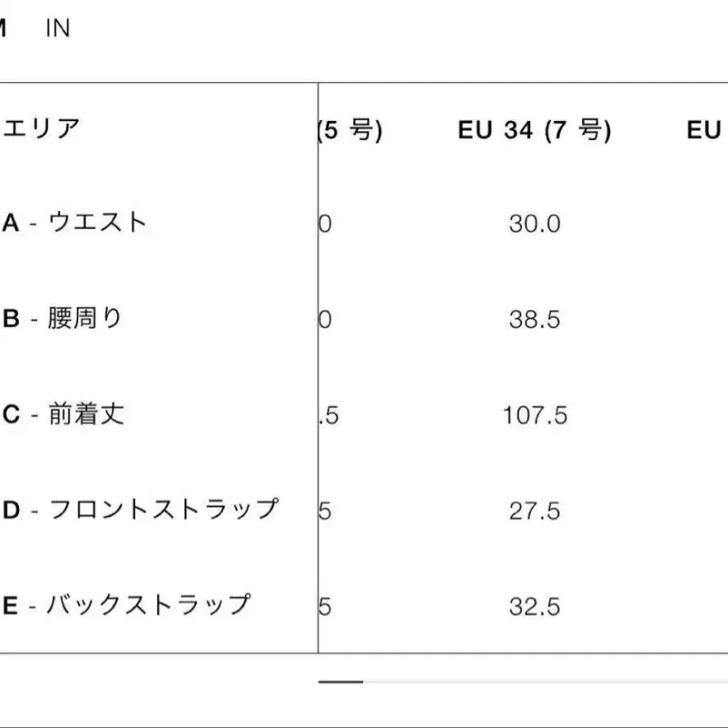The image size is (728, 728).
Task: Click the cut-off EU header at right edge
Action: 706,130
